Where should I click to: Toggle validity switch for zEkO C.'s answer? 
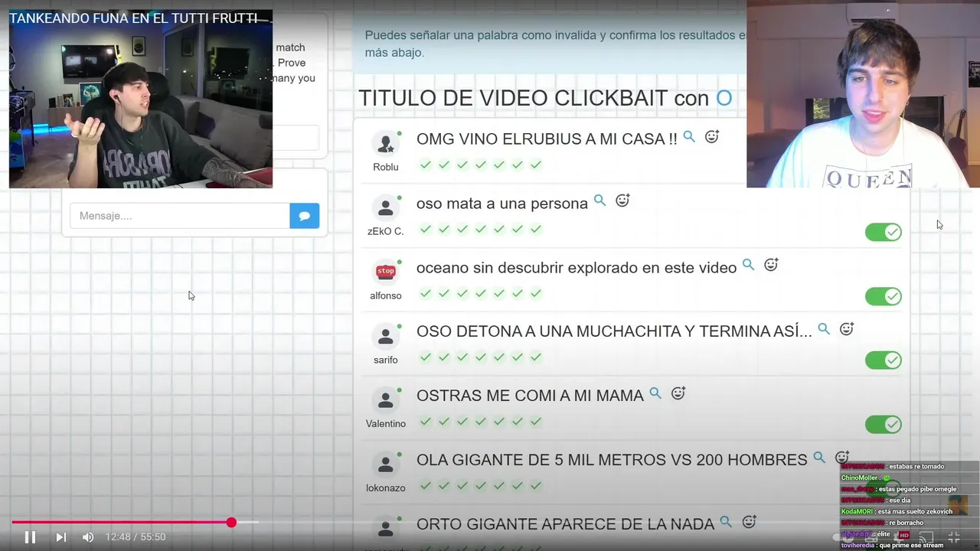(x=884, y=232)
